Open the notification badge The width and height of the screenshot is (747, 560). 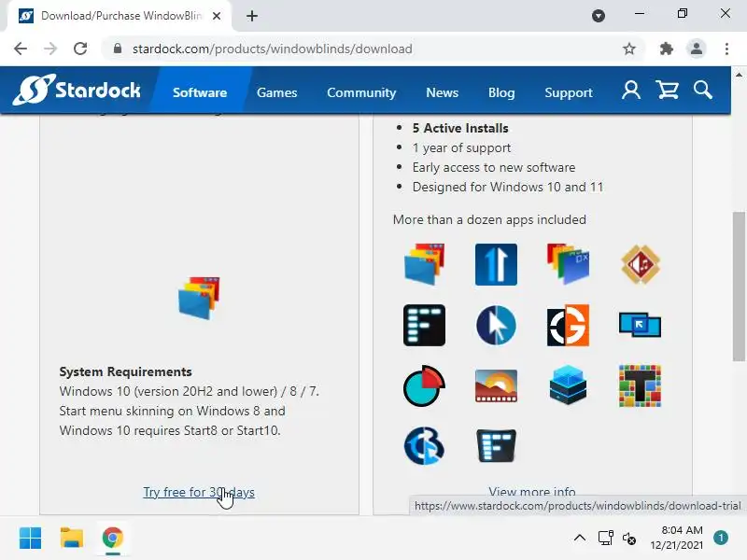tap(721, 538)
